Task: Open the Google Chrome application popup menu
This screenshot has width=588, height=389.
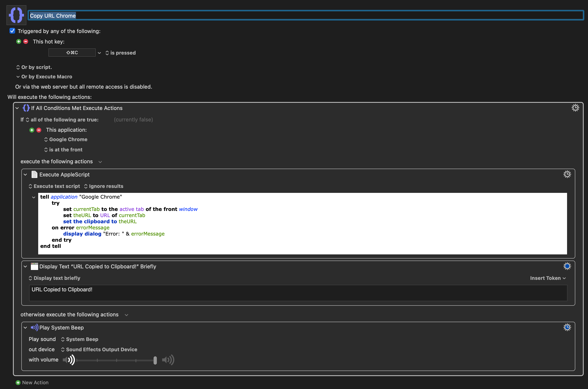Action: click(66, 140)
